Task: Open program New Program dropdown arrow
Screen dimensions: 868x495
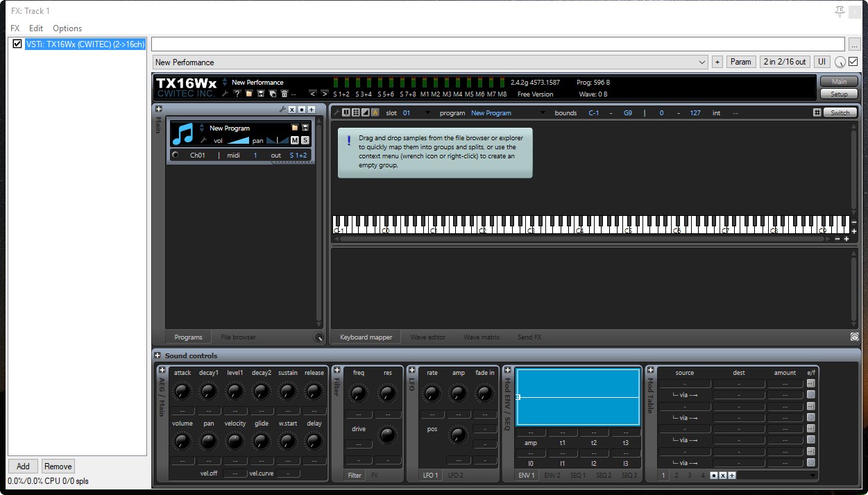Action: click(x=542, y=112)
